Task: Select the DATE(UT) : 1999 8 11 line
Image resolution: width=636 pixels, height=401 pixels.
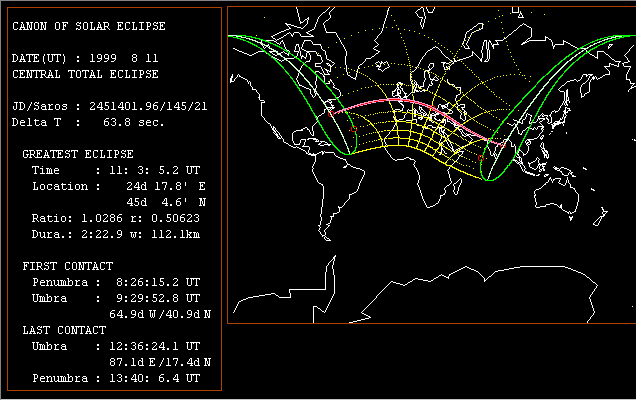Action: [85, 58]
